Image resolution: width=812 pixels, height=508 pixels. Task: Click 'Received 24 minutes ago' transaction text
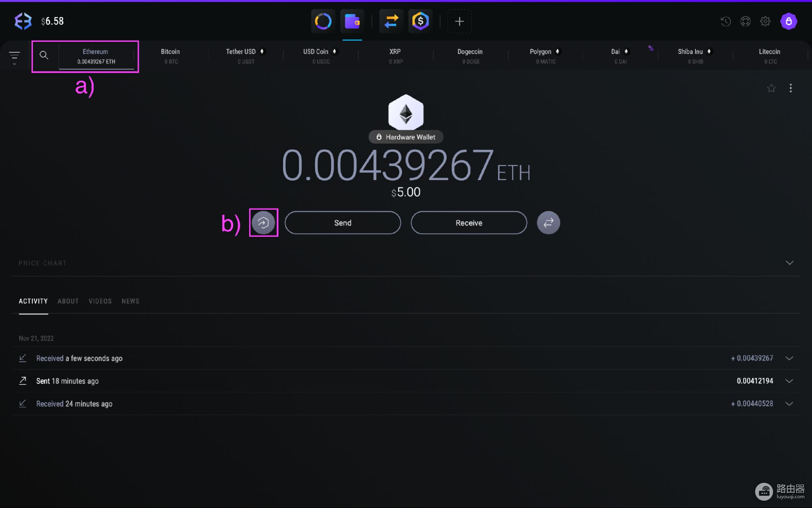(x=74, y=404)
